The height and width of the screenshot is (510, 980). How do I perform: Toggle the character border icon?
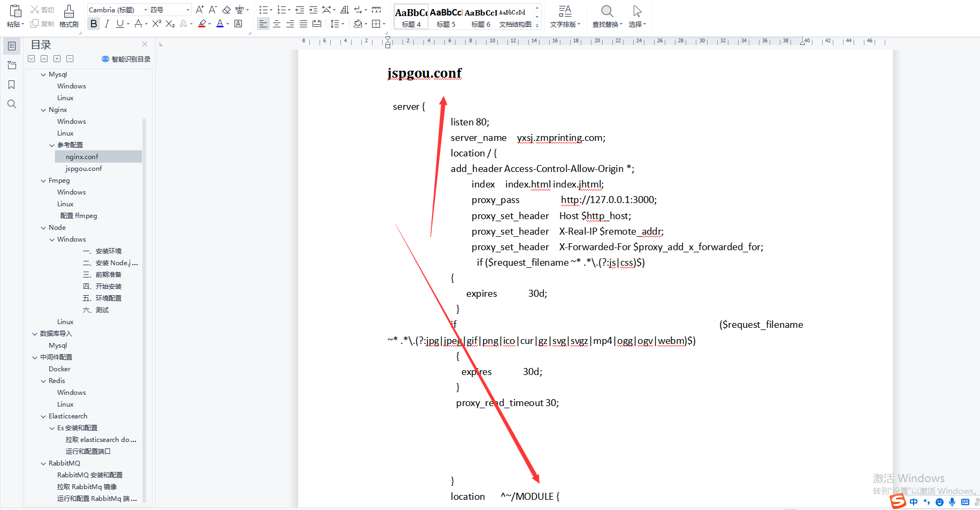point(239,24)
